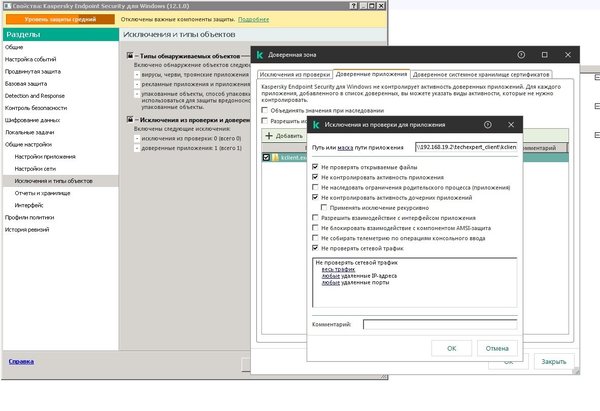This screenshot has height=411, width=600.
Task: Open Настройка событий section
Action: point(31,59)
